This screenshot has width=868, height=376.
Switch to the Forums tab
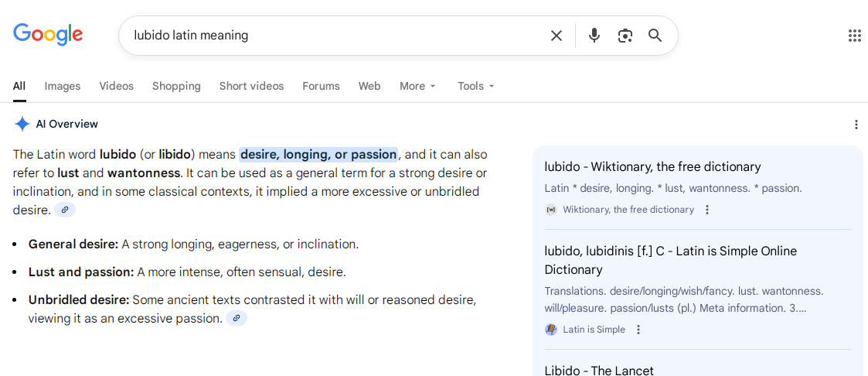click(321, 86)
